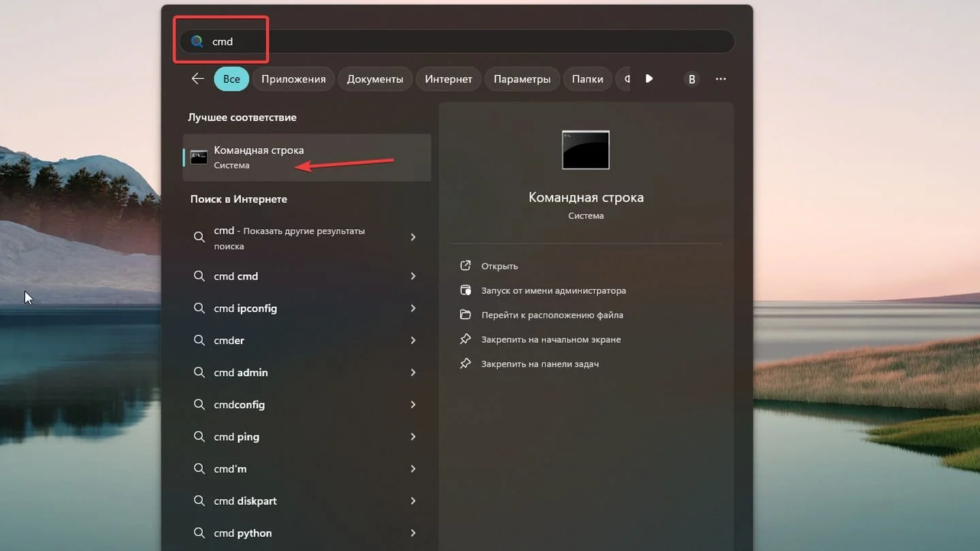Click search magnifier icon beside cmd'm
Viewport: 980px width, 551px height.
pos(199,469)
